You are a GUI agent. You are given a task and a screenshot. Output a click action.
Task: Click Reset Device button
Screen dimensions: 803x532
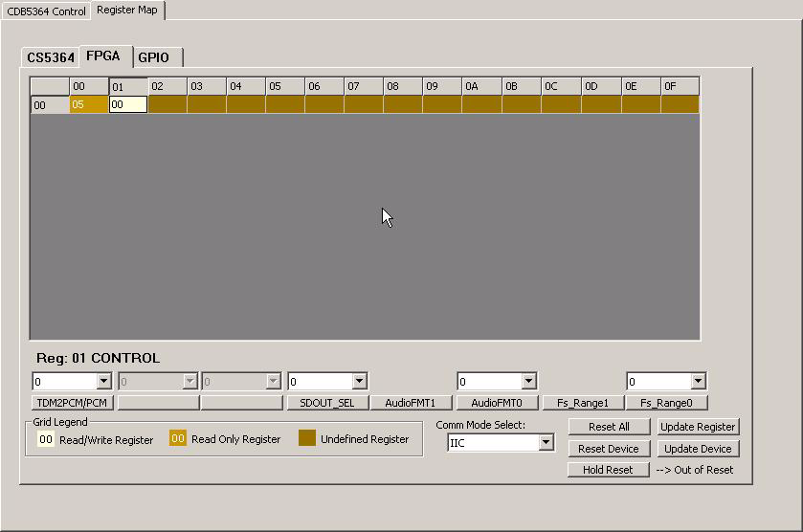pos(609,449)
